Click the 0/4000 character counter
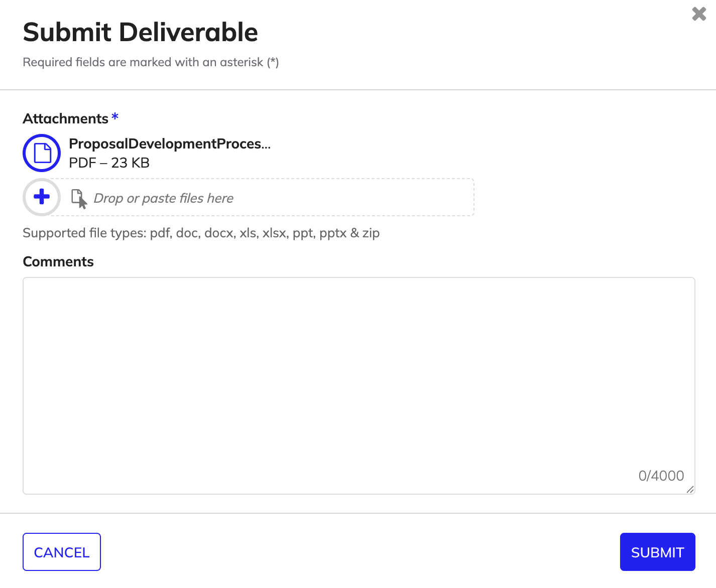The height and width of the screenshot is (588, 716). point(662,476)
